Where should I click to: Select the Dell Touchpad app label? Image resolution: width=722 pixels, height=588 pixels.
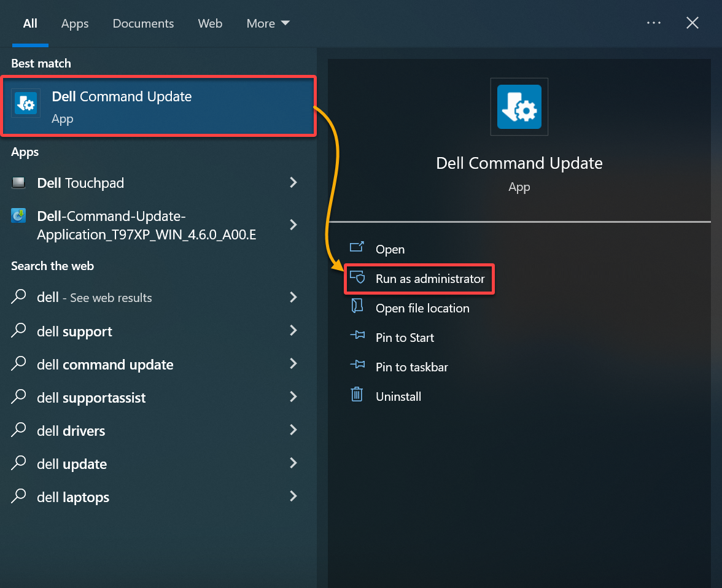pyautogui.click(x=80, y=183)
